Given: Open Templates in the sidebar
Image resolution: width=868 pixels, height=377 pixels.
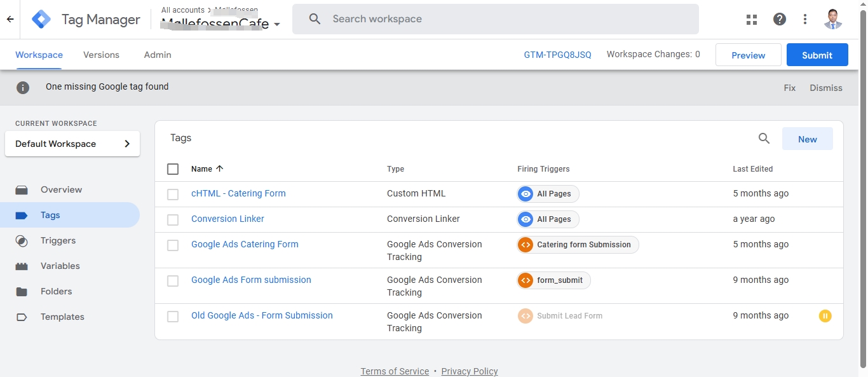Looking at the screenshot, I should click(x=70, y=317).
